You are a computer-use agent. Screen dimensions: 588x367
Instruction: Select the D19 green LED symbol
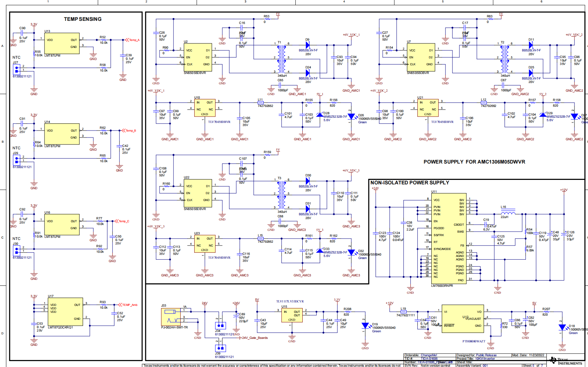[x=365, y=326]
